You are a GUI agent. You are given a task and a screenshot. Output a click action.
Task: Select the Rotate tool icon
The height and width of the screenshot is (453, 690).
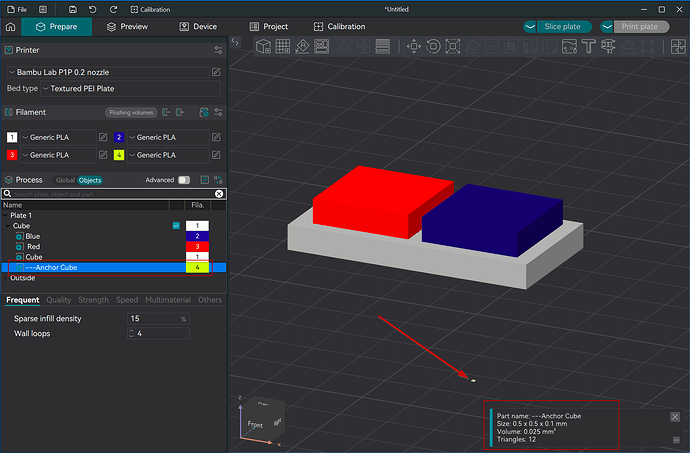pos(433,46)
